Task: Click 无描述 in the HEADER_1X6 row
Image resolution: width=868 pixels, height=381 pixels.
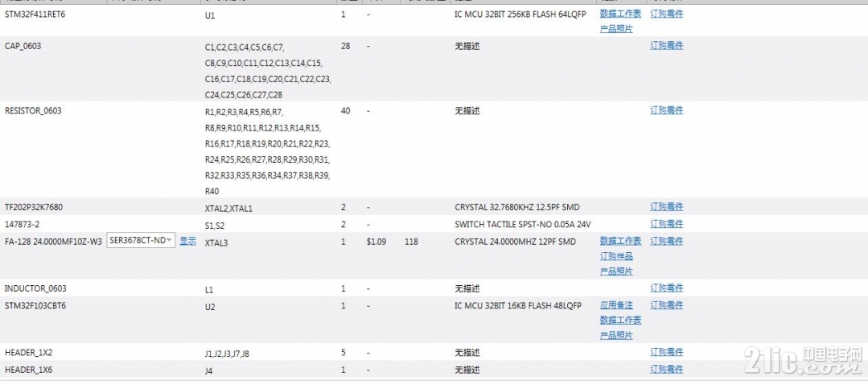Action: point(467,370)
